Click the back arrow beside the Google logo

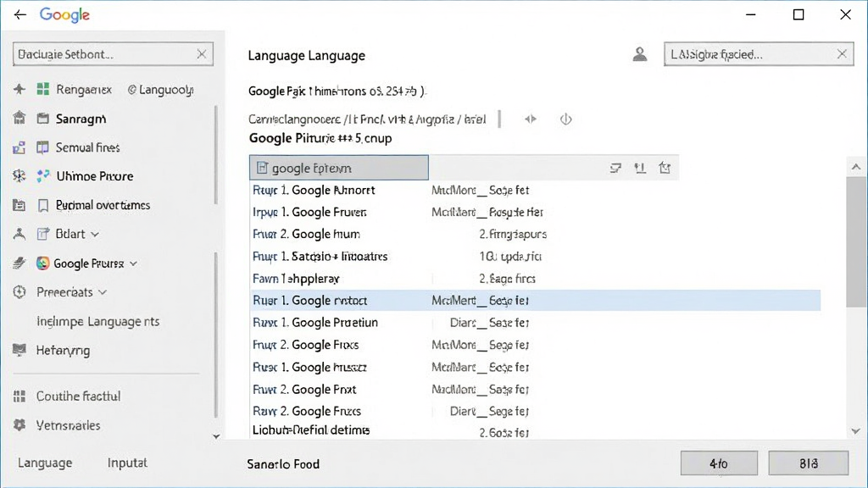[x=20, y=15]
